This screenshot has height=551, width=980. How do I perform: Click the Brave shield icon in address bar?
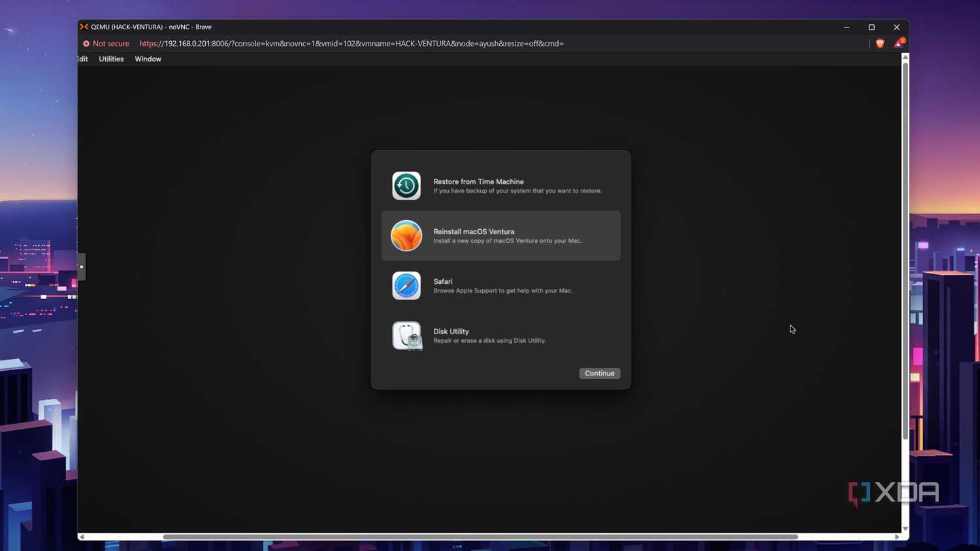pyautogui.click(x=880, y=44)
